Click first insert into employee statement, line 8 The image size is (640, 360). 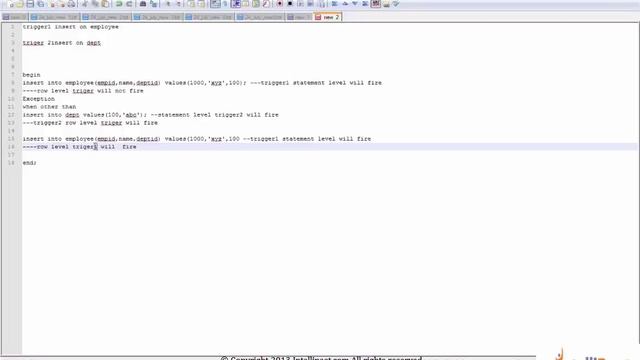pyautogui.click(x=202, y=82)
